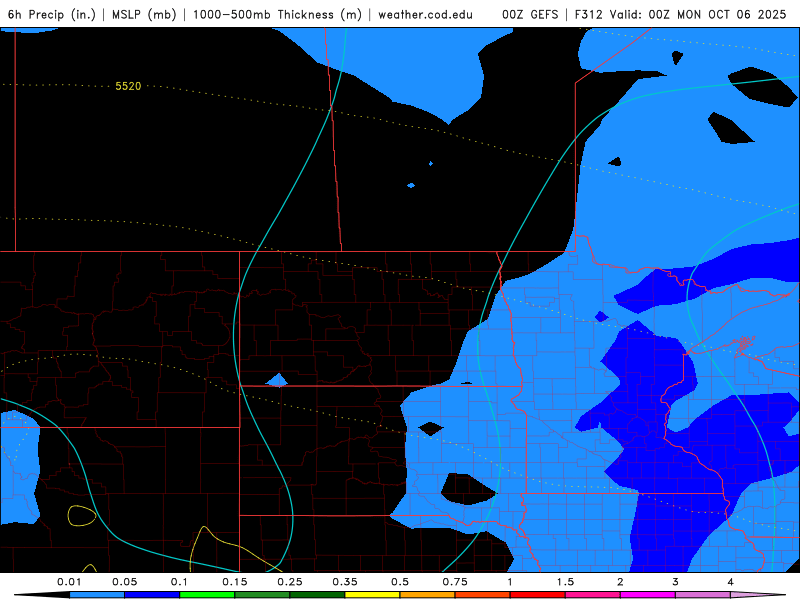Click the 'MSLP (mb)' header label
Viewport: 800px width, 600px height.
point(144,14)
